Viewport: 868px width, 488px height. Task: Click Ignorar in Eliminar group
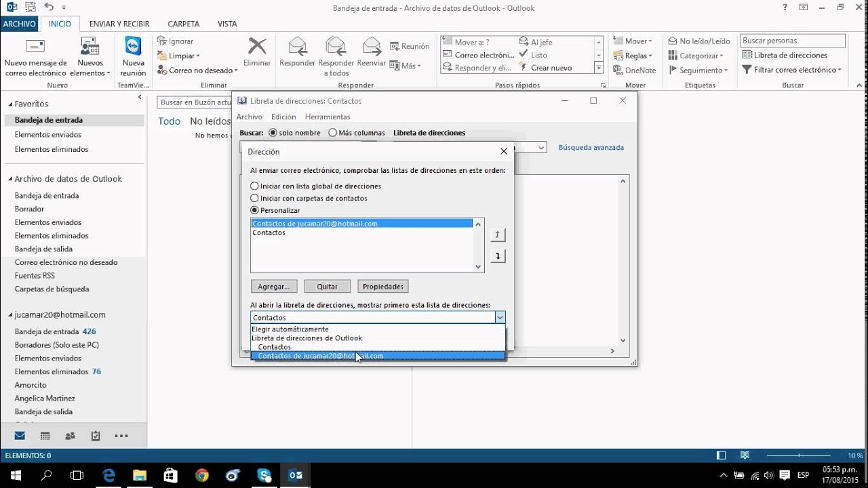click(175, 41)
